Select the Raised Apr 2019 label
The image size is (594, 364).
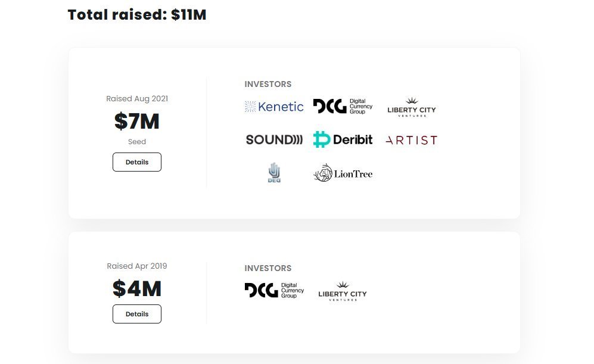click(x=137, y=266)
